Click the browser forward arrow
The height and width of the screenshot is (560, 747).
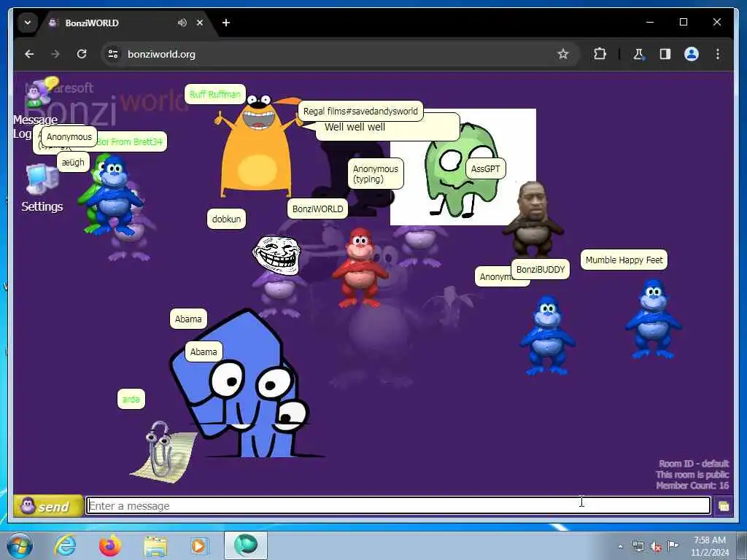pyautogui.click(x=55, y=54)
